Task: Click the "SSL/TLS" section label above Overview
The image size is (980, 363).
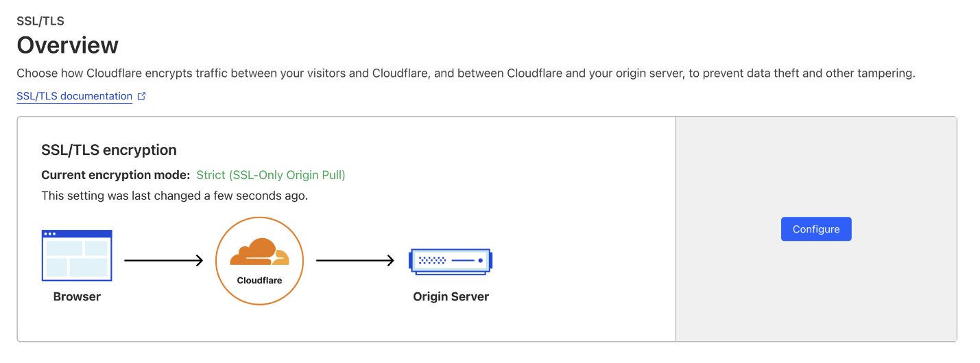Action: (40, 21)
